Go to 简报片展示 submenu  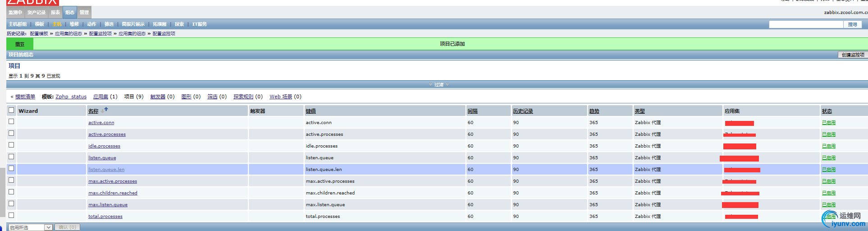pos(133,24)
